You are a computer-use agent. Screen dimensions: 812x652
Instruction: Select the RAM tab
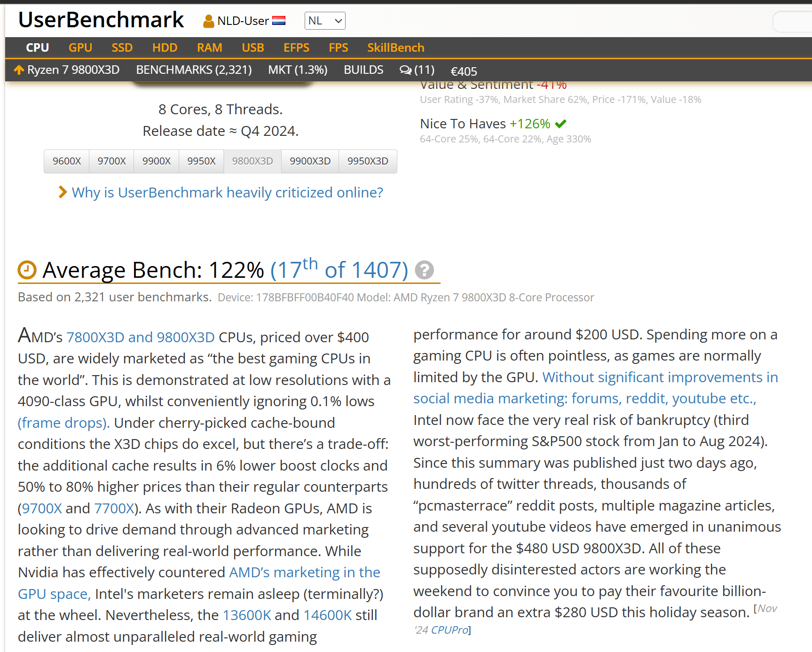click(x=209, y=47)
